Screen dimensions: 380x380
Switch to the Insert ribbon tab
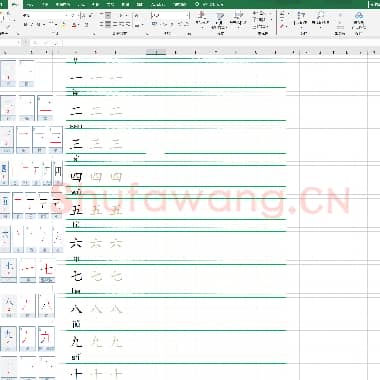pos(30,4)
